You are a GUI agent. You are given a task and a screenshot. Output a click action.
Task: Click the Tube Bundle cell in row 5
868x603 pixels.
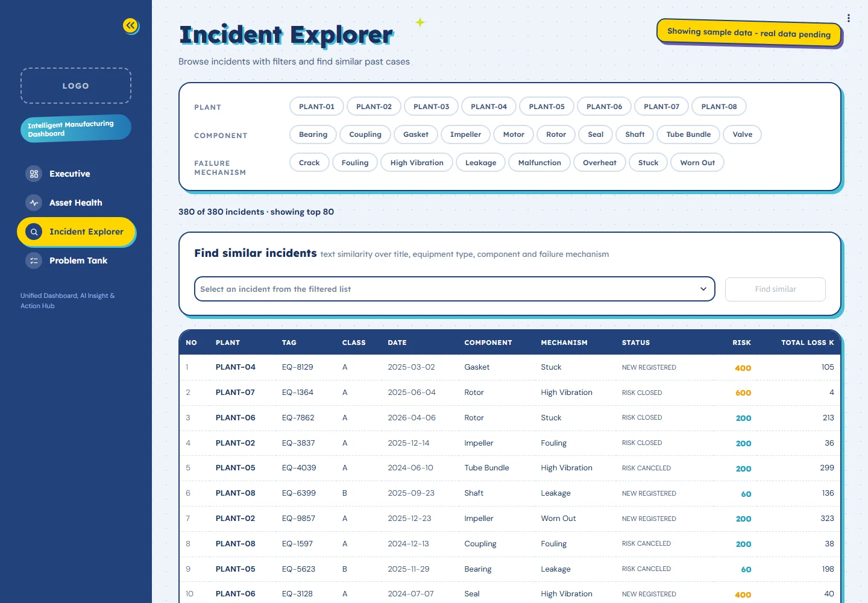click(486, 468)
